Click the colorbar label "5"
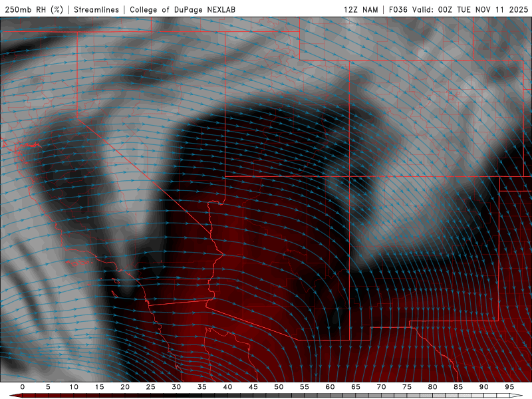 [x=48, y=387]
